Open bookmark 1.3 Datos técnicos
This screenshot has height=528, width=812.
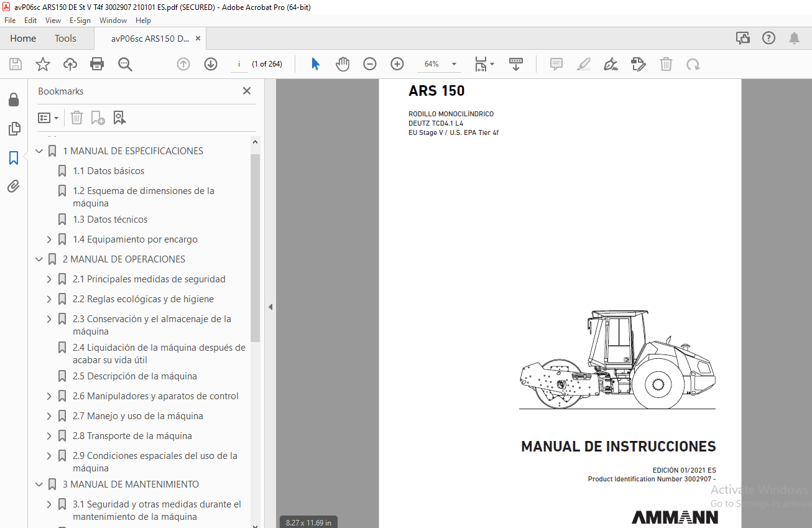click(x=110, y=220)
